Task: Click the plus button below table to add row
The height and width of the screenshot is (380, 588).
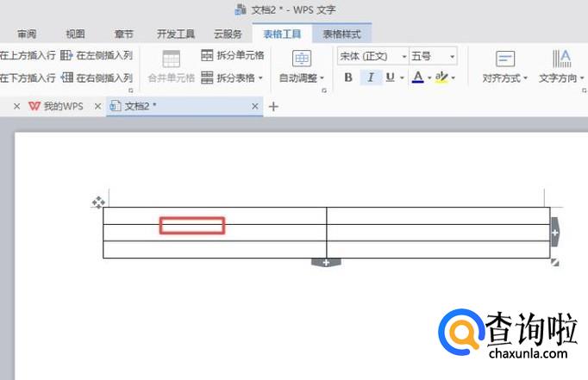Action: pos(326,262)
